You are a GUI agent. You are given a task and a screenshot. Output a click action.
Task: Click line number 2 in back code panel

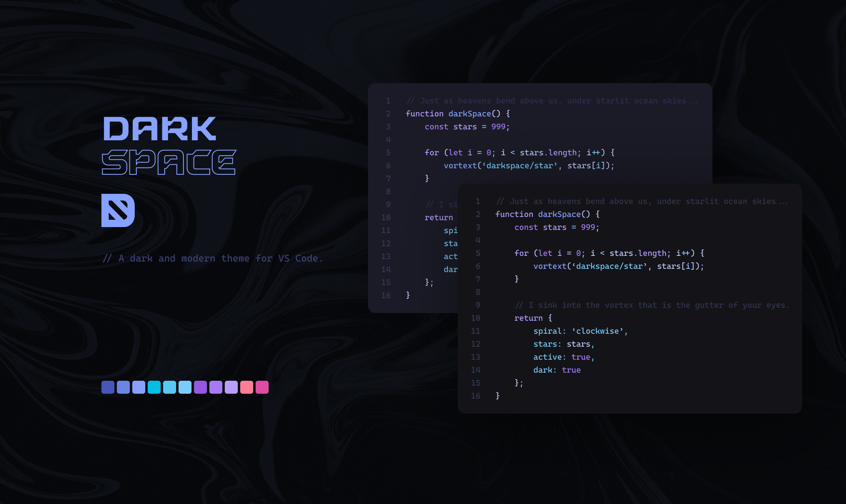coord(388,114)
